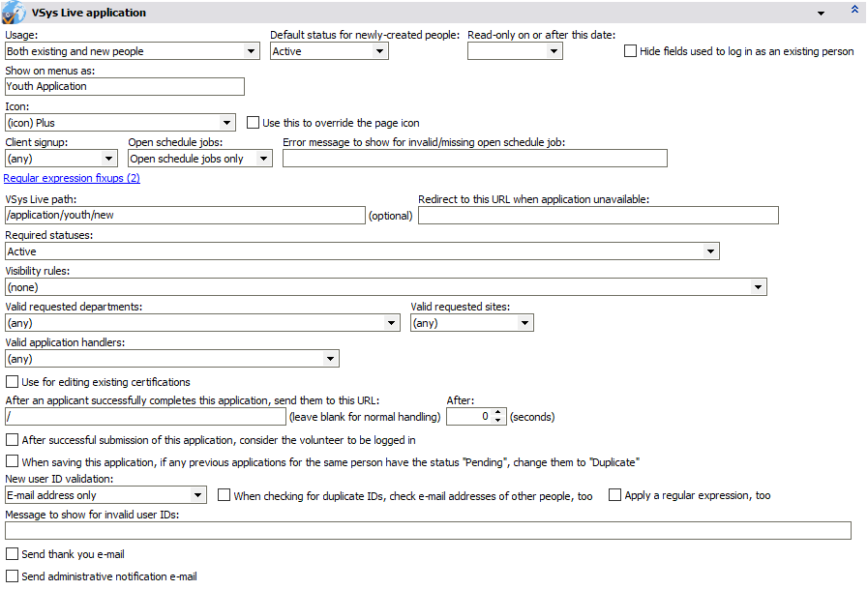Click the VSys Live path input field
This screenshot has height=590, width=868.
[174, 215]
